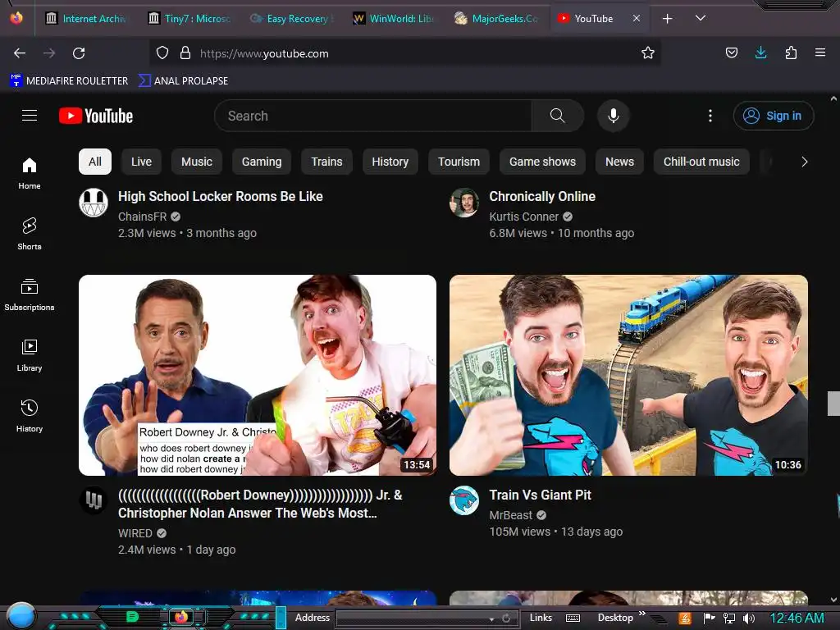Expand the Desktop toolbar chevron
840x630 pixels.
[x=641, y=614]
